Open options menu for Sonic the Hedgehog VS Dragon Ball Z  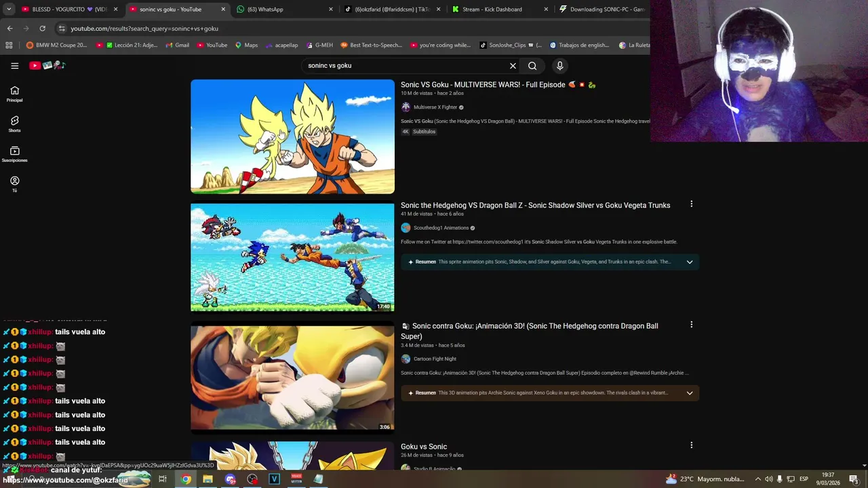coord(691,204)
